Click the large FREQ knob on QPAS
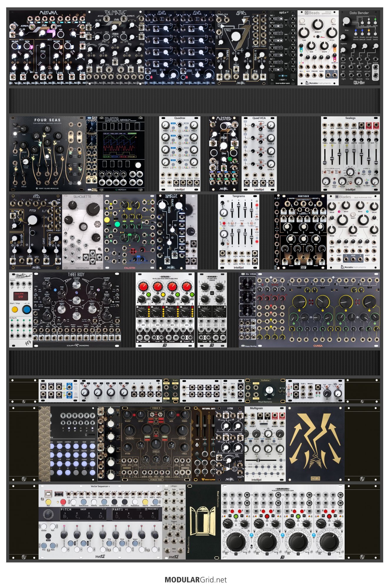This screenshot has width=392, height=586. coord(236,37)
